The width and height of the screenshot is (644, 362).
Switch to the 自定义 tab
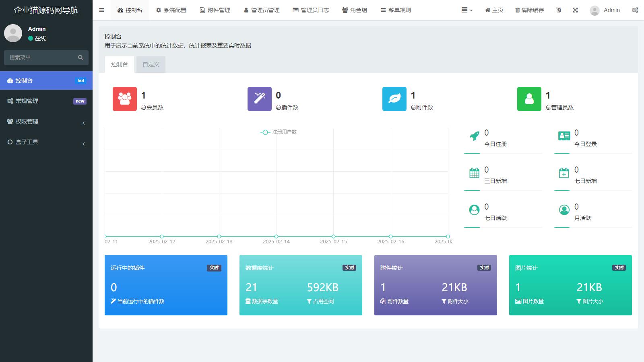click(x=151, y=64)
